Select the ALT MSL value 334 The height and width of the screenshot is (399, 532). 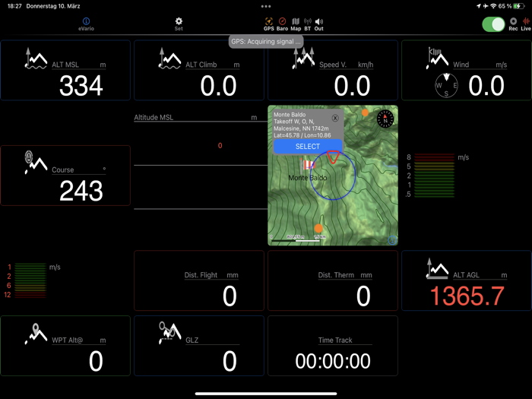click(81, 85)
